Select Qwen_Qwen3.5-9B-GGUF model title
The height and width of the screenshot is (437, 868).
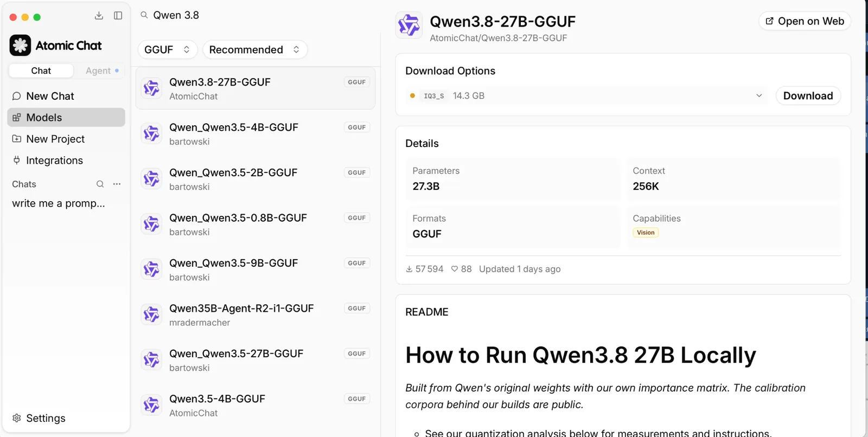pos(234,263)
